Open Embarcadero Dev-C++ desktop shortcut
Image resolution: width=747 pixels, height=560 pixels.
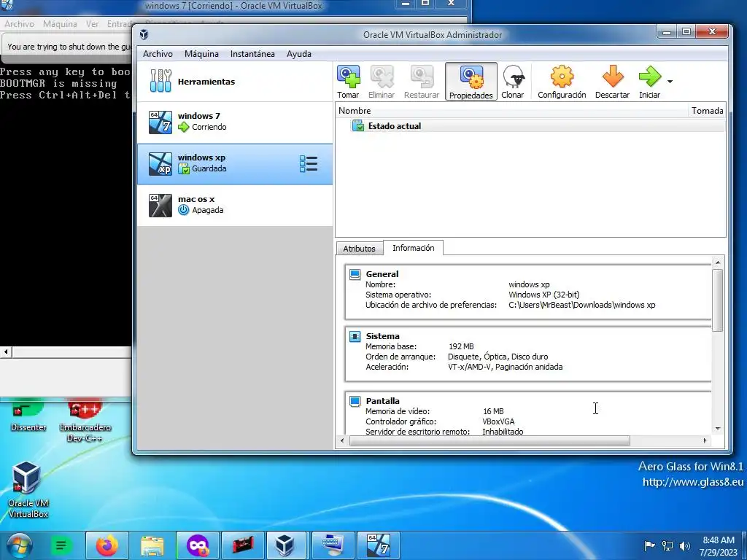click(x=85, y=420)
